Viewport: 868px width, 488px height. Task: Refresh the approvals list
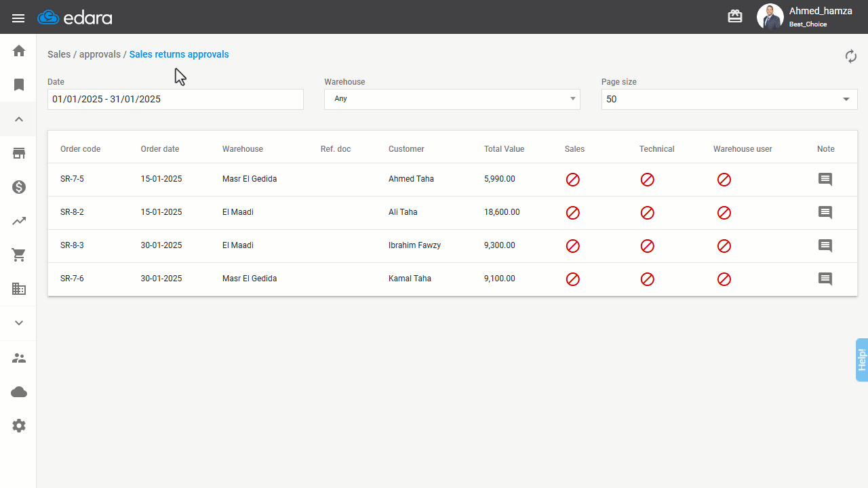pyautogui.click(x=851, y=56)
